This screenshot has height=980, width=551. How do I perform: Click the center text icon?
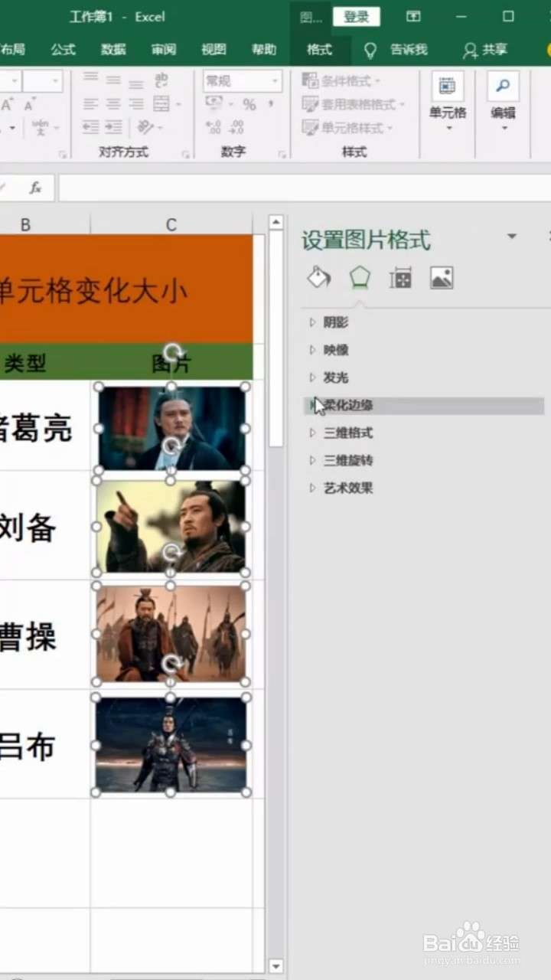[113, 104]
